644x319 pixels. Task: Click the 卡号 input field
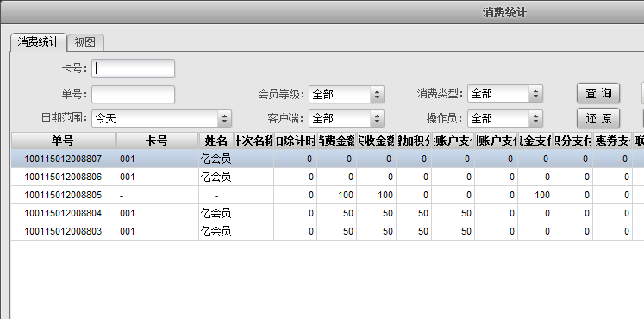pyautogui.click(x=133, y=69)
